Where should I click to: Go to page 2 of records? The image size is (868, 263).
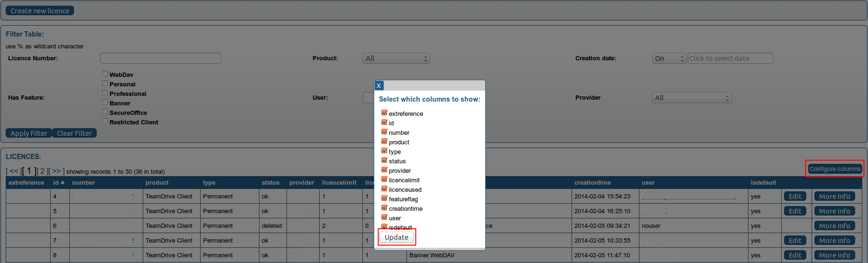42,171
